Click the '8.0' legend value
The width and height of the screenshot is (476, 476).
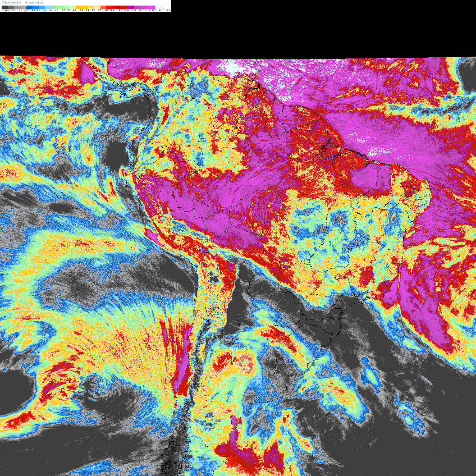[x=100, y=10]
